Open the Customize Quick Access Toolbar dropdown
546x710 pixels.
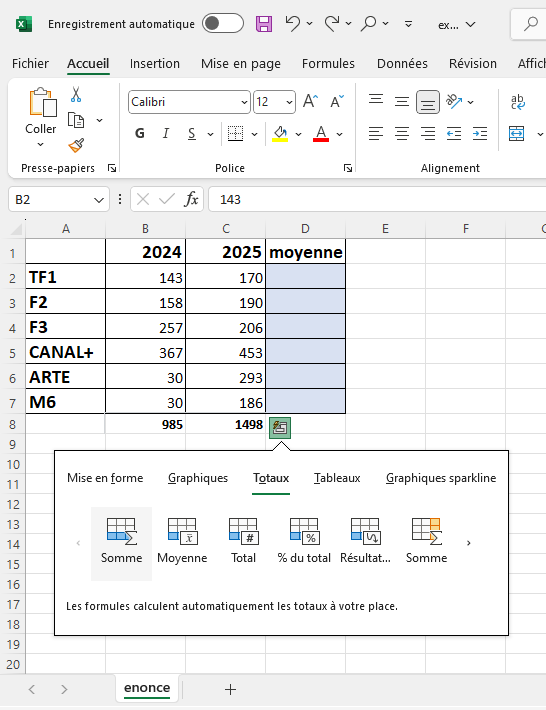408,24
